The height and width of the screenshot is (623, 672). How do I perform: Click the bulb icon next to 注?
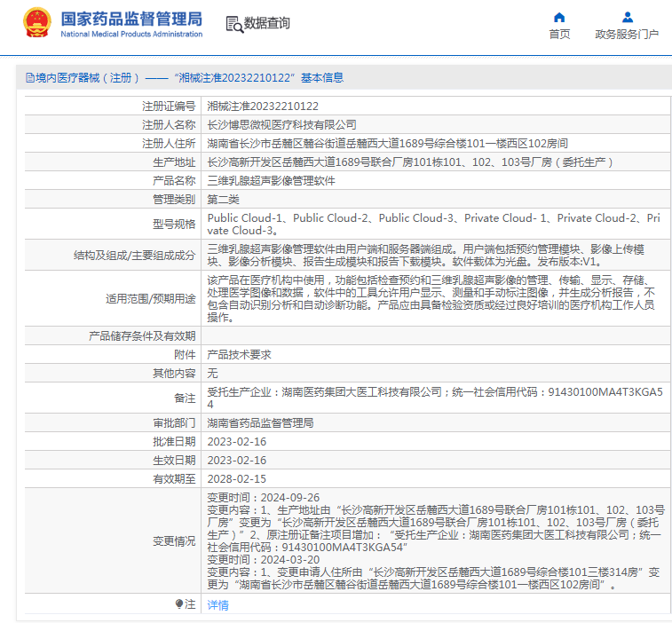179,604
